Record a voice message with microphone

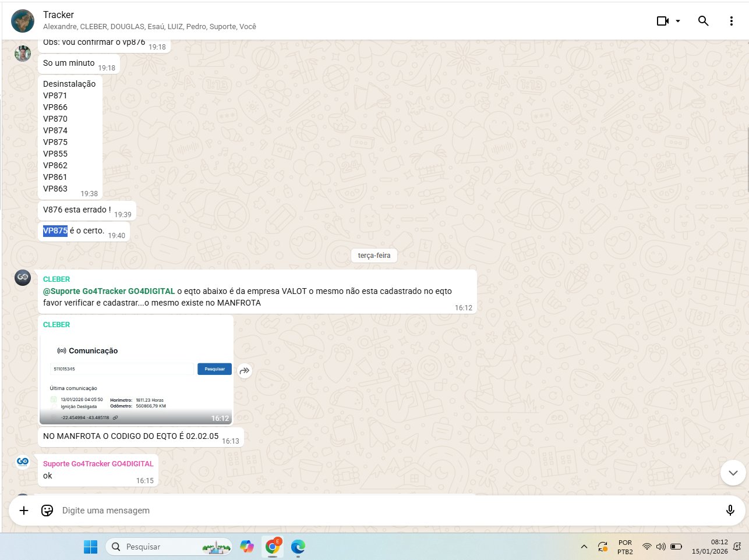click(x=730, y=511)
